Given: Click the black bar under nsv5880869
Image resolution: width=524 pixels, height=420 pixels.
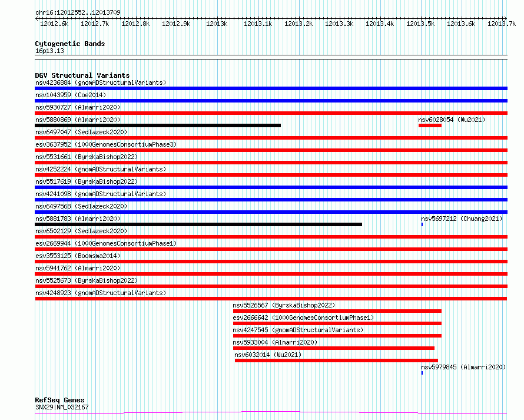Looking at the screenshot, I should click(158, 125).
